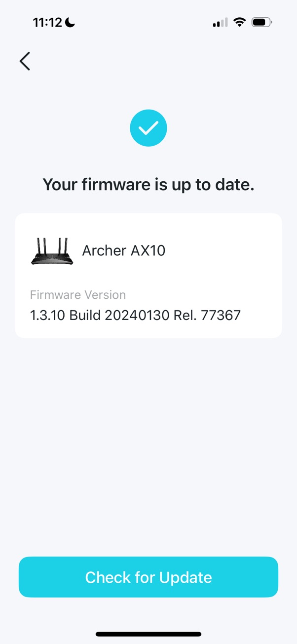Select the Archer AX10 device name

point(124,250)
